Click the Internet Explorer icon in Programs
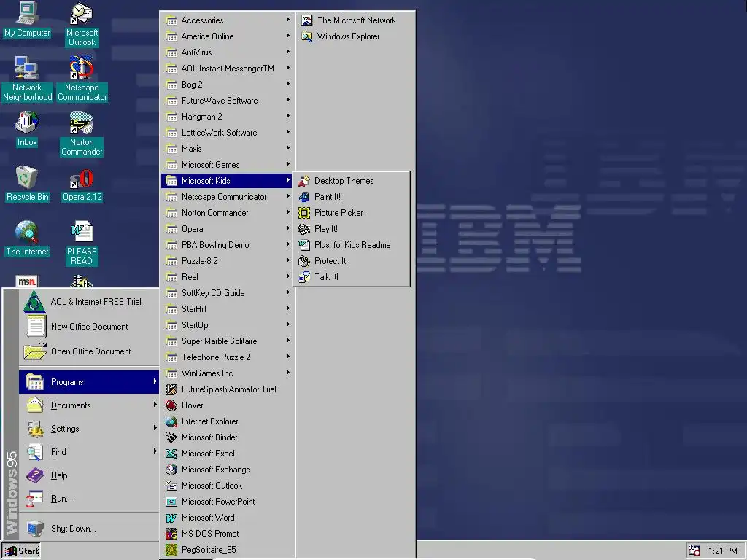The image size is (747, 560). 171,421
